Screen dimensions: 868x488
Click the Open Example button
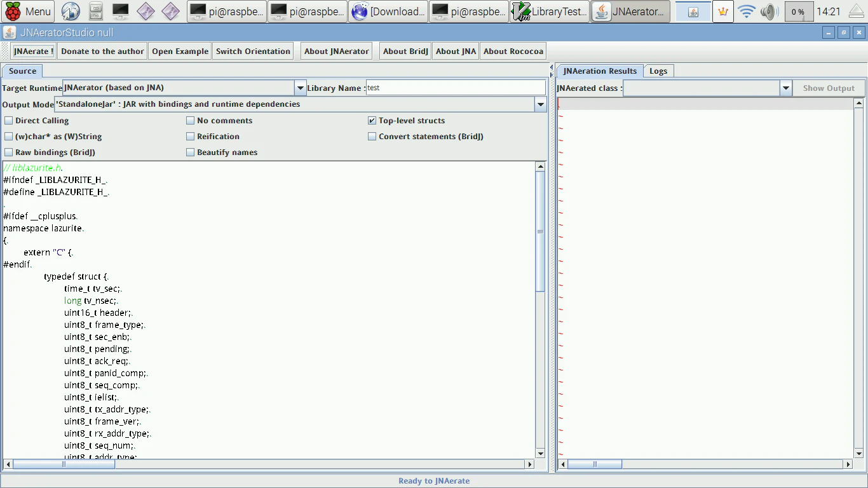180,51
